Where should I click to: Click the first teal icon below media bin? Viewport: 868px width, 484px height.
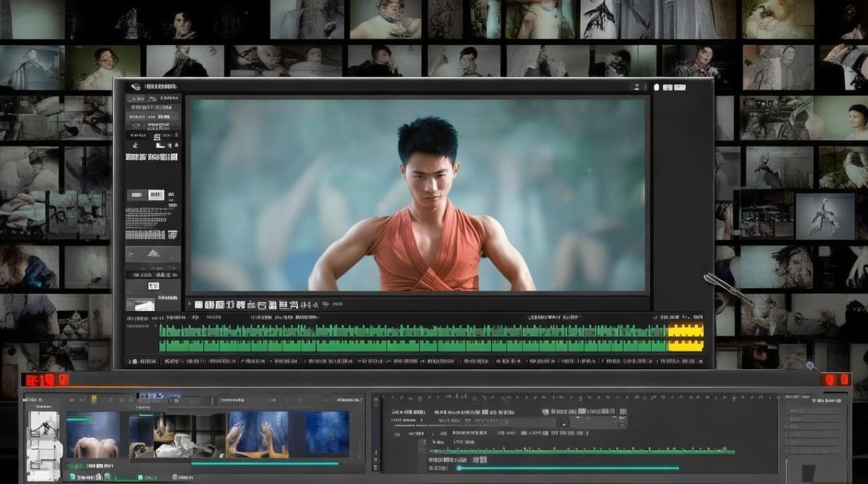[72, 477]
